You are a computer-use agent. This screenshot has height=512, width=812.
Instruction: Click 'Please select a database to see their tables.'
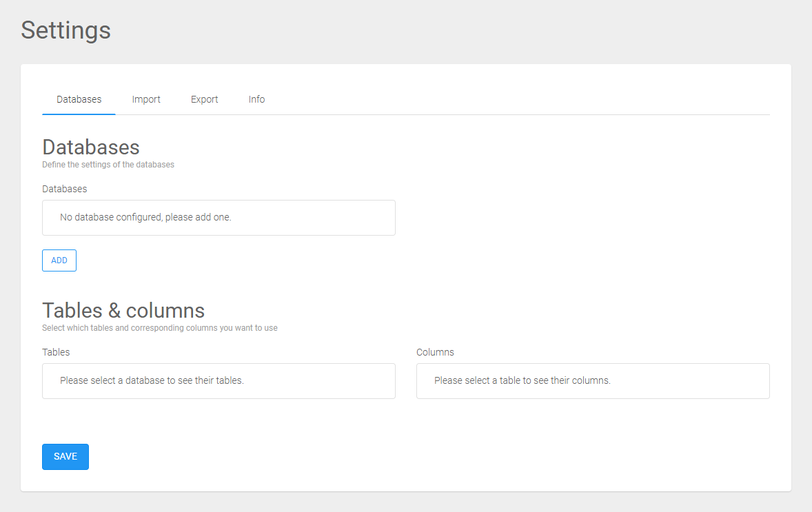coord(152,380)
